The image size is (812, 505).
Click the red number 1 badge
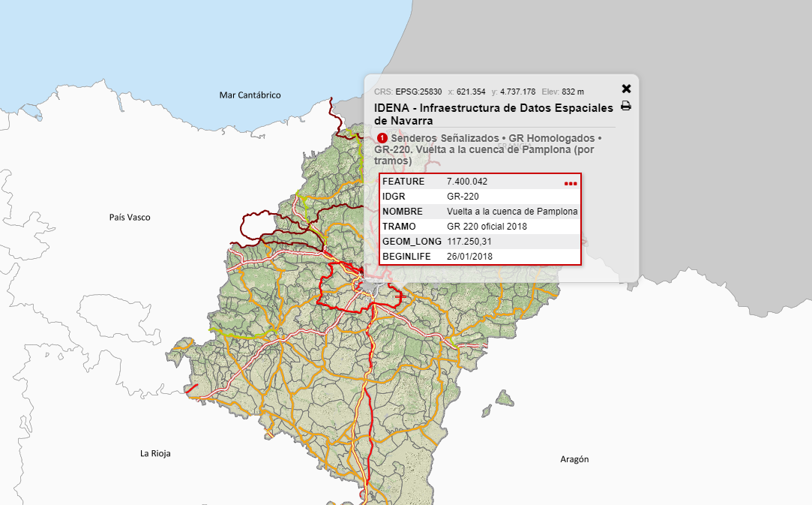click(x=382, y=138)
